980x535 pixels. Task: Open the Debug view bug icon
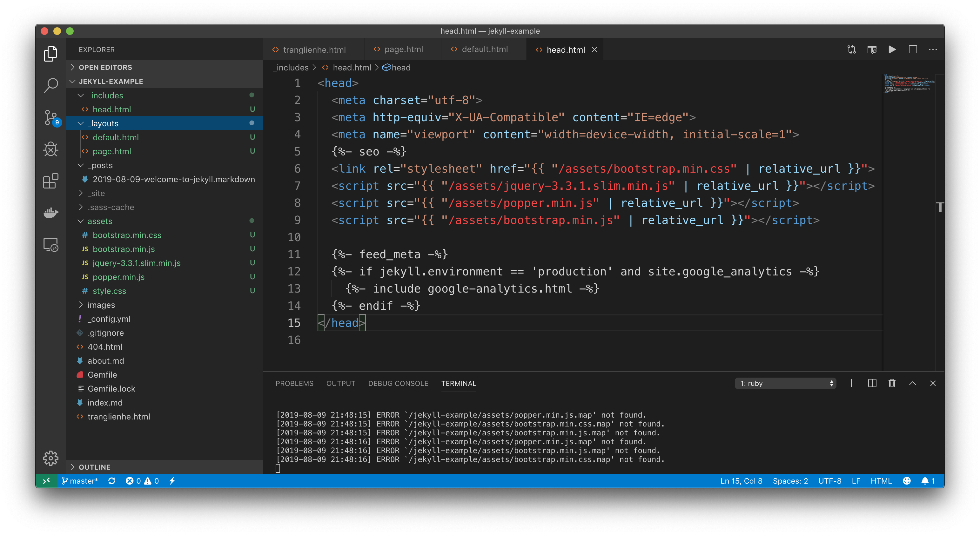coord(50,149)
